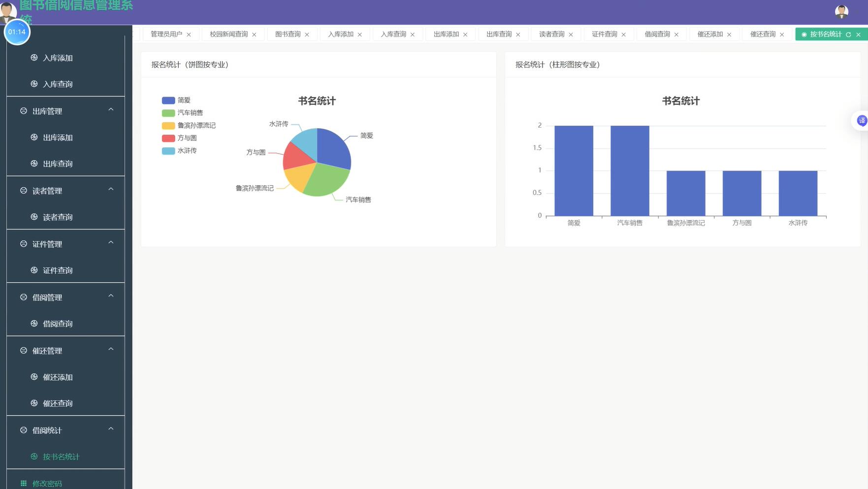The height and width of the screenshot is (489, 868).
Task: Click the grid icon beside 修改密码
Action: coord(23,484)
